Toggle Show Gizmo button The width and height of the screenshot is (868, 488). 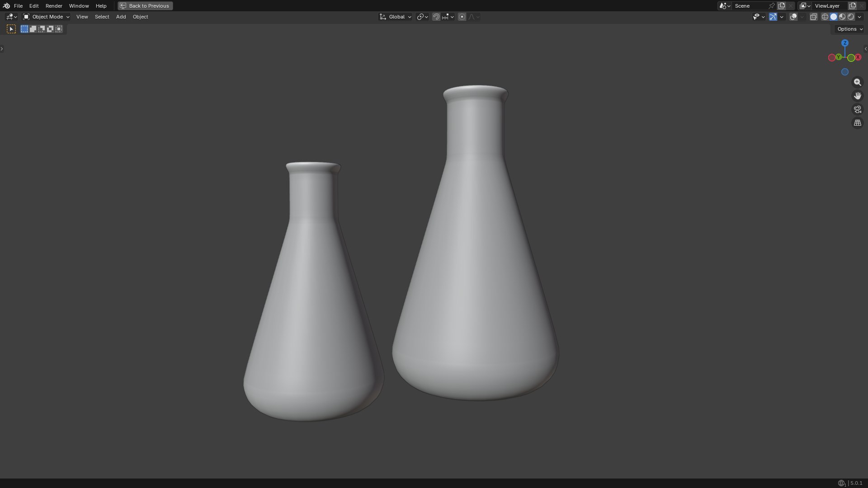tap(773, 17)
